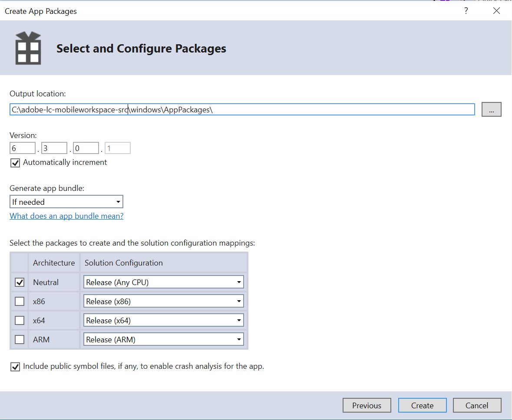Image resolution: width=512 pixels, height=420 pixels.
Task: Click the package gift box icon
Action: point(28,48)
